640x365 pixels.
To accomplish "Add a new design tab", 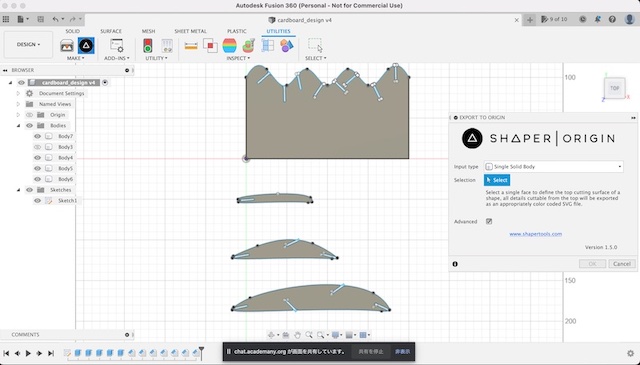I will point(529,20).
